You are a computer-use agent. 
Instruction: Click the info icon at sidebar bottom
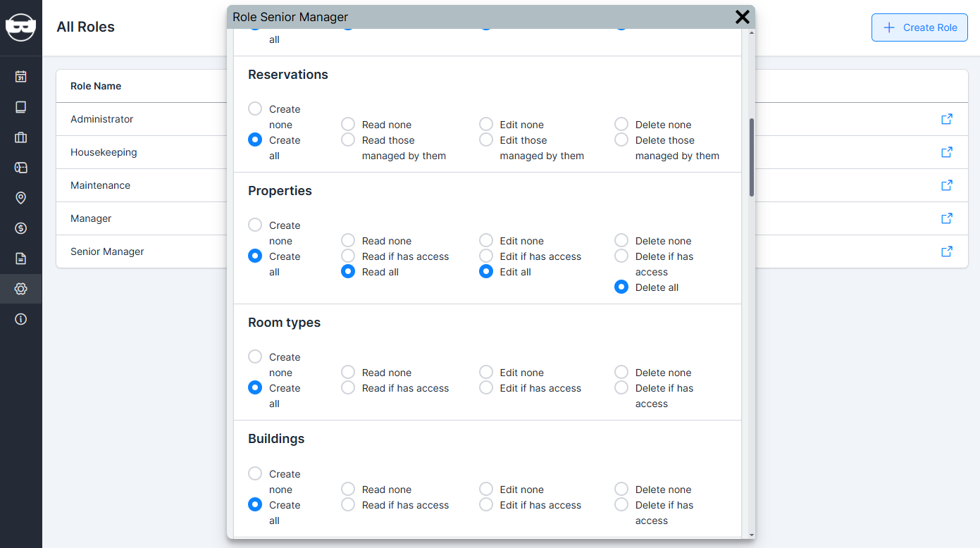point(20,318)
